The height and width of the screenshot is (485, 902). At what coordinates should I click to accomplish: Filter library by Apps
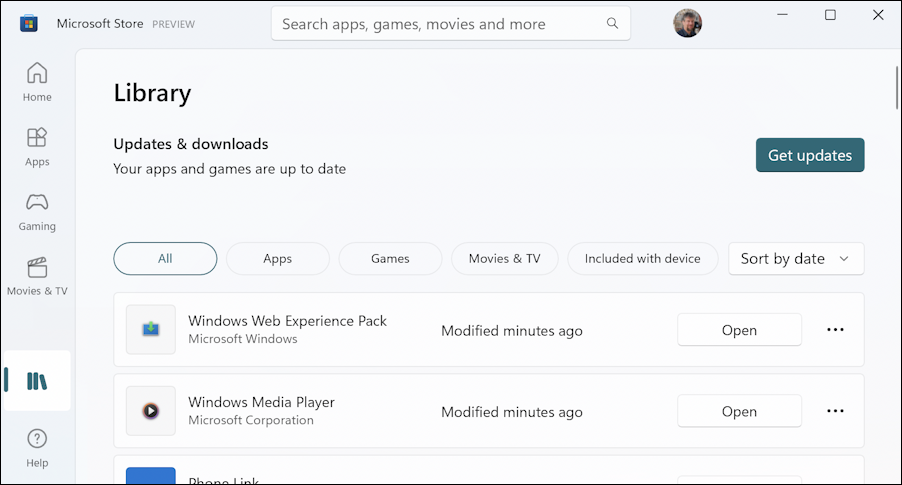point(278,258)
